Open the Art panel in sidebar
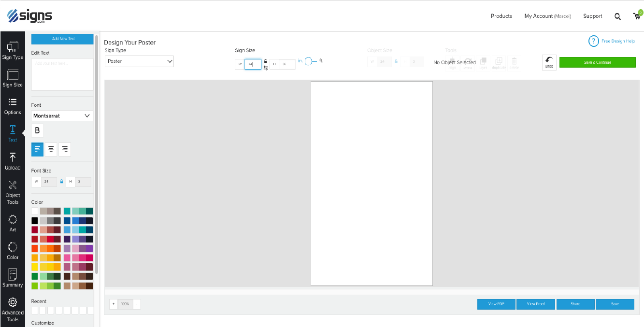644x327 pixels. tap(13, 223)
